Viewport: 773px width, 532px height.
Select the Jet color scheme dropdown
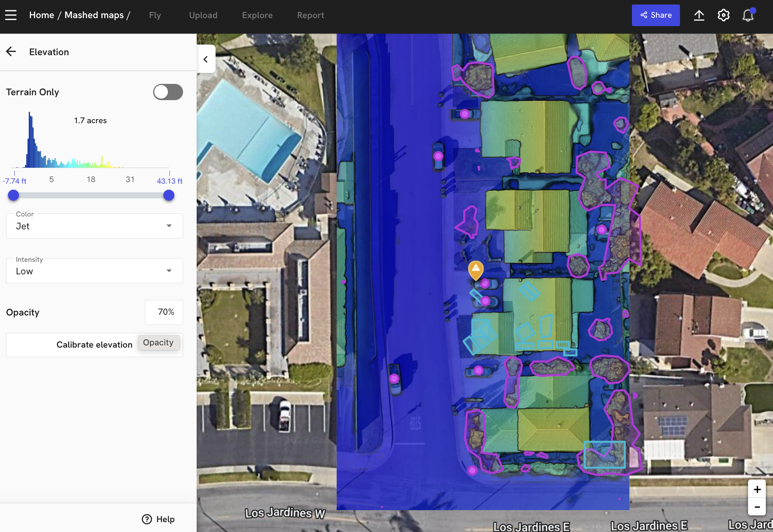click(94, 225)
